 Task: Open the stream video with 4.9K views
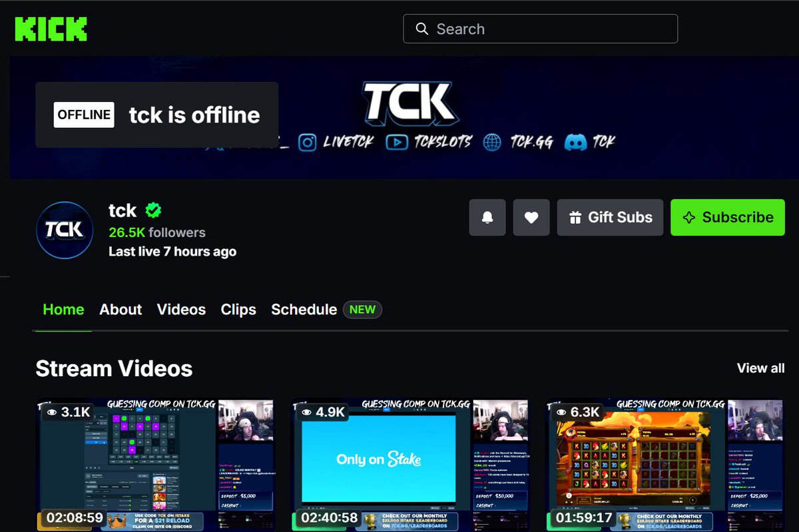409,465
